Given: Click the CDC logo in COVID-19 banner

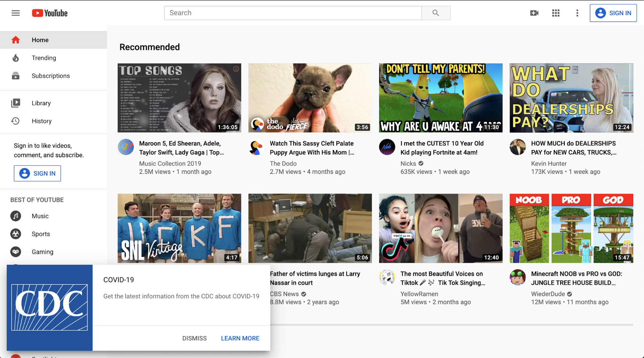Looking at the screenshot, I should [x=50, y=308].
